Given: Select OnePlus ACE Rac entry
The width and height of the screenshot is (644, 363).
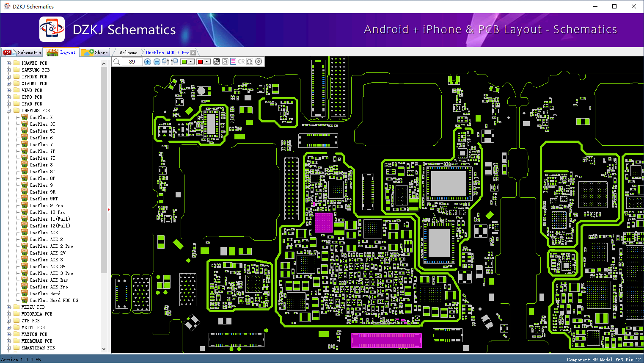Looking at the screenshot, I should [x=49, y=280].
